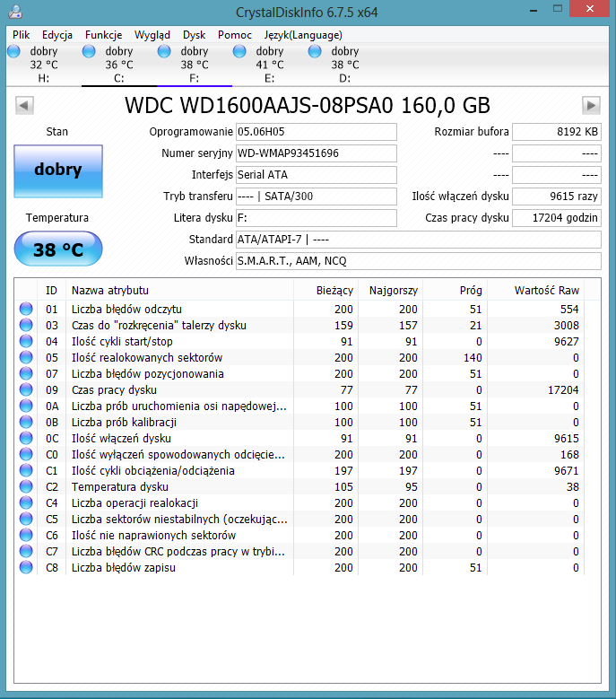Click status orb for attribute 04 start/stop
Image resolution: width=616 pixels, height=699 pixels.
(26, 341)
